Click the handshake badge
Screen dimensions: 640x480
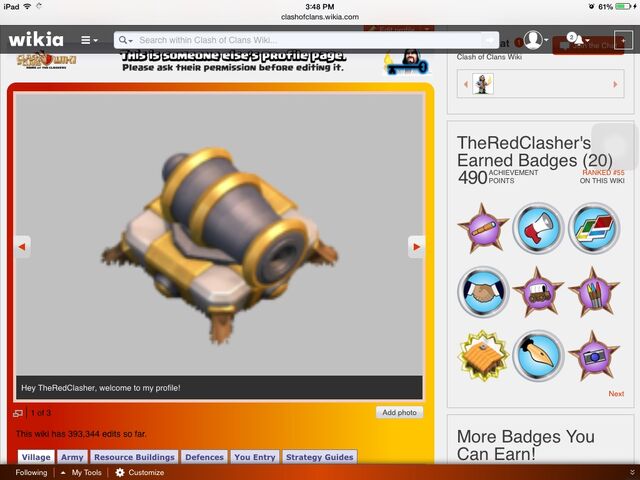483,292
